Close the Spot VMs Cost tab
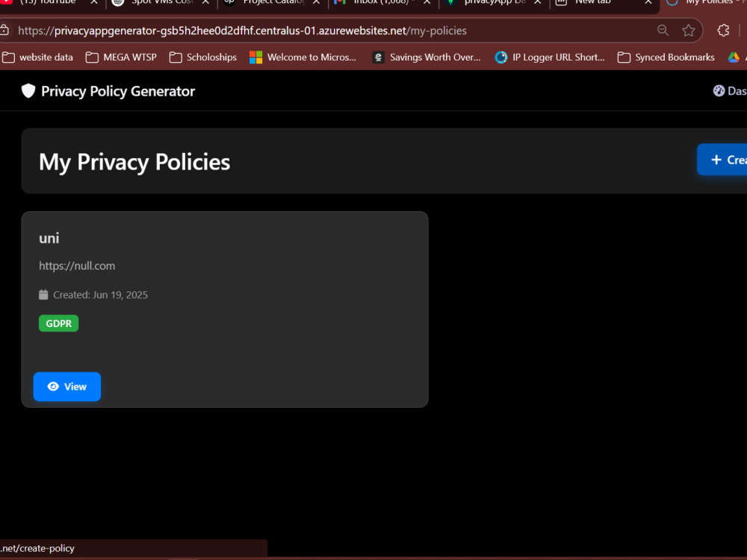The height and width of the screenshot is (560, 747). (x=205, y=2)
